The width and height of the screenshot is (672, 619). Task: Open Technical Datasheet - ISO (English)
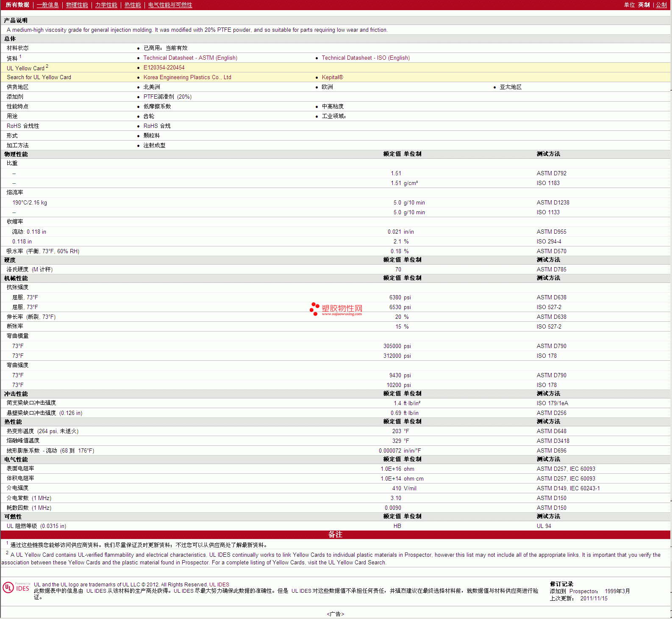(x=366, y=58)
